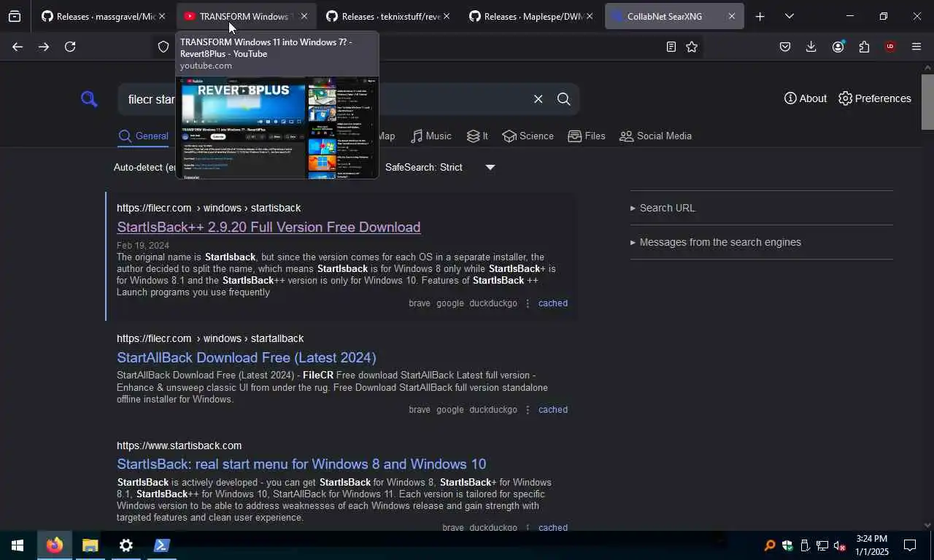Open StartIsBack++ 2.9.20 Full Version result
The width and height of the screenshot is (934, 560).
pos(269,227)
